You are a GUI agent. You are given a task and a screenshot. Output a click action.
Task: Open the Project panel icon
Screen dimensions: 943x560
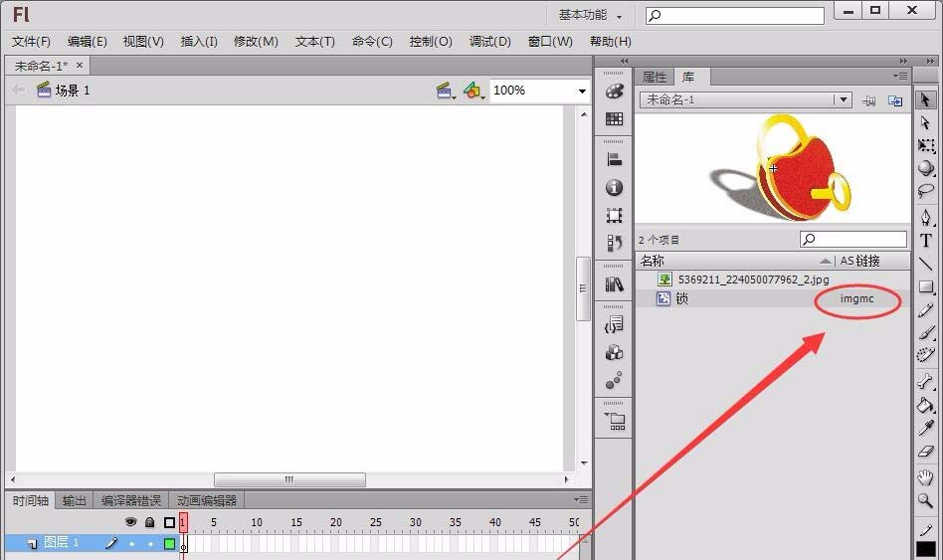point(615,421)
